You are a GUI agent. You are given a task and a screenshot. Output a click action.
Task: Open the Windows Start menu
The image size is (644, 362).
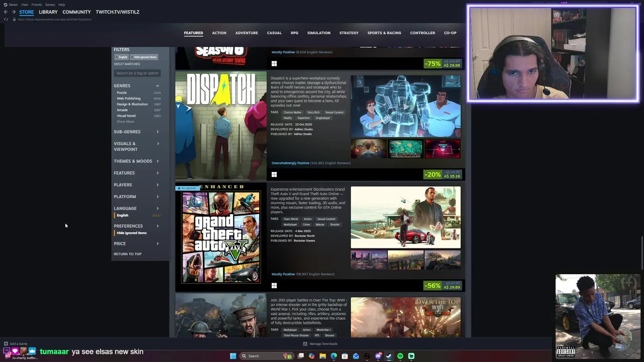point(232,356)
